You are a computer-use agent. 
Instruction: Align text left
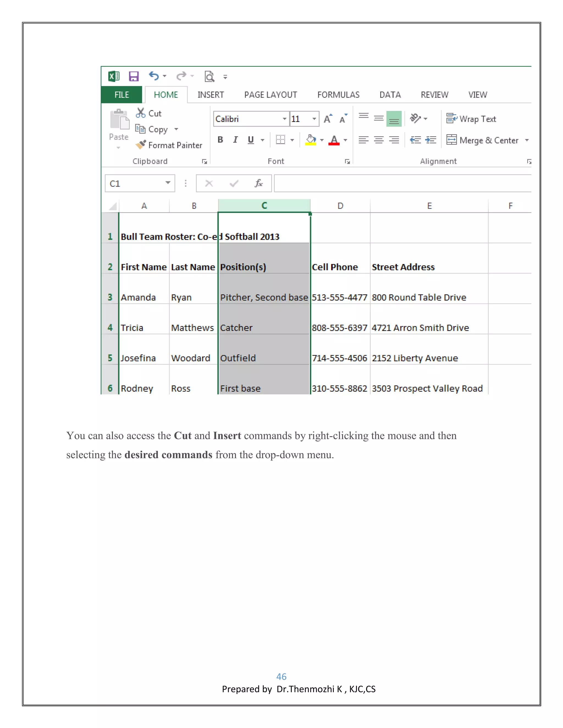tap(363, 140)
